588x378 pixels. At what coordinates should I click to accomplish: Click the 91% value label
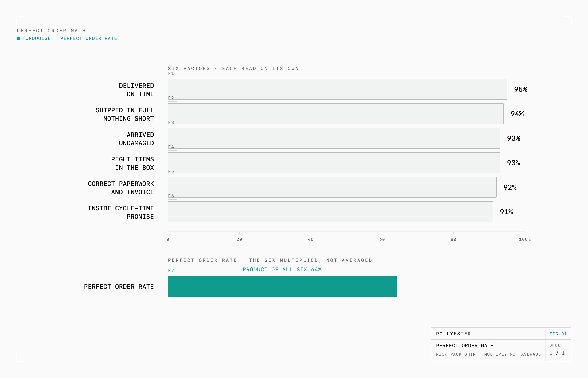506,212
